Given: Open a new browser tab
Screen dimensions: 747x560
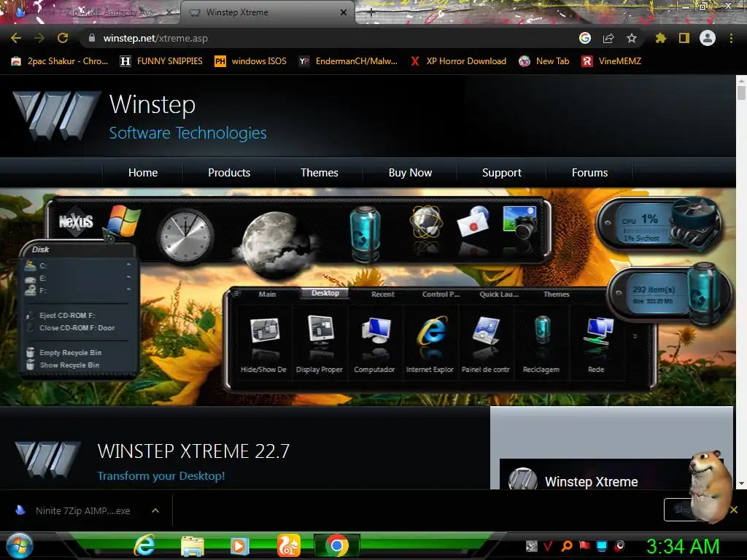Looking at the screenshot, I should [x=371, y=13].
